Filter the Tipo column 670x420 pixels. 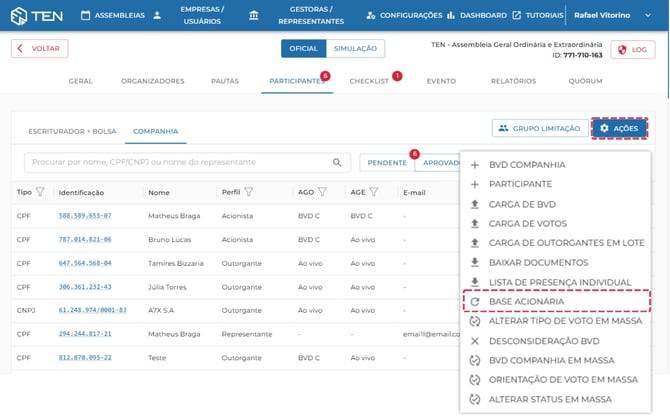(x=40, y=192)
